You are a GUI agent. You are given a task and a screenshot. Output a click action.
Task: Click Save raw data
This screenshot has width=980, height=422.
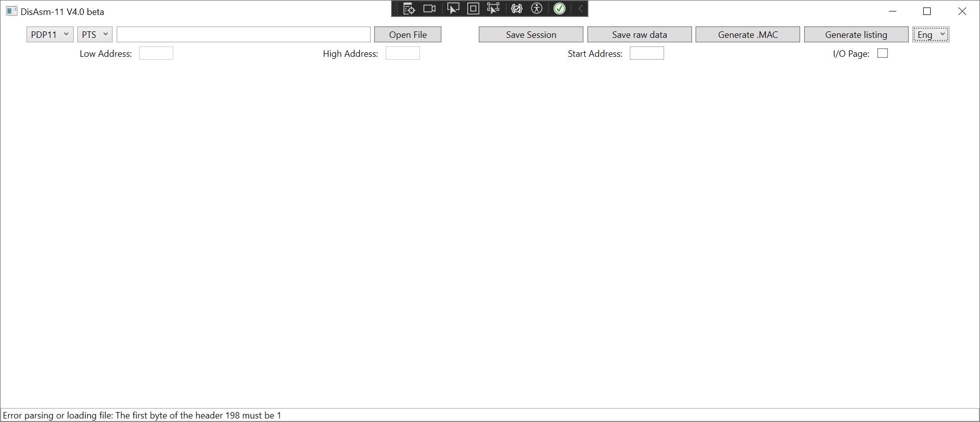639,34
